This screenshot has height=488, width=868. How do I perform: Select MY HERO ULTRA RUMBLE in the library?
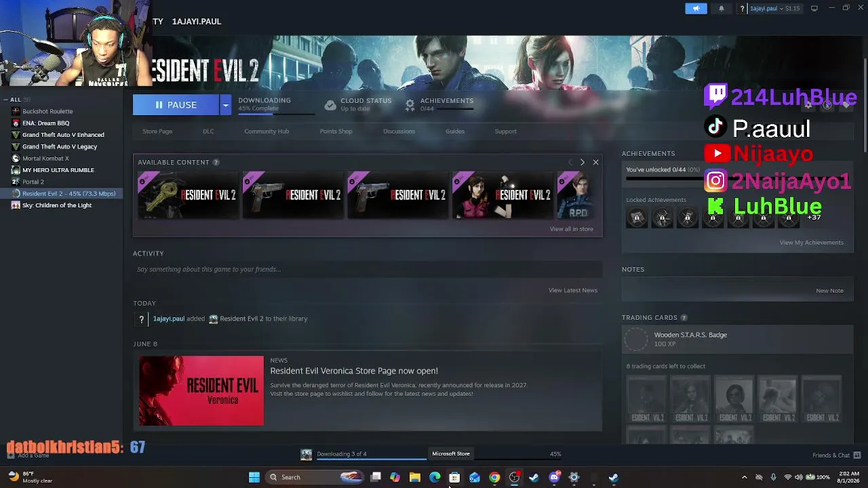point(58,170)
